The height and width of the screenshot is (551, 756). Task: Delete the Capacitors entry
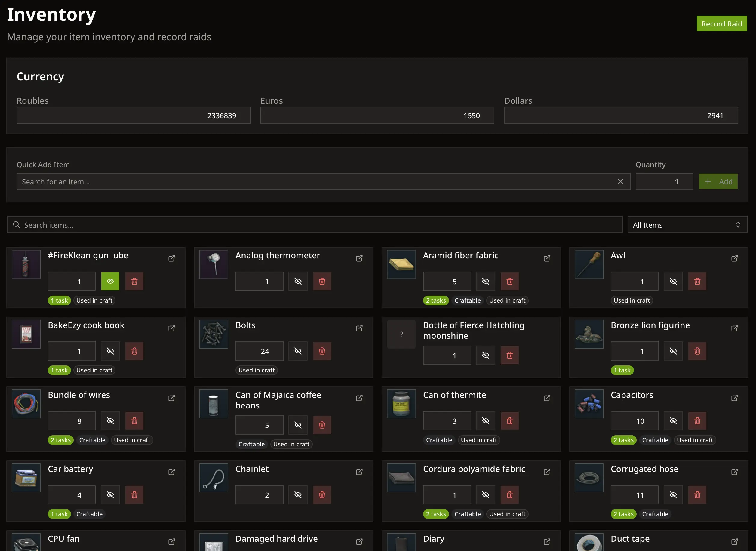pyautogui.click(x=697, y=420)
